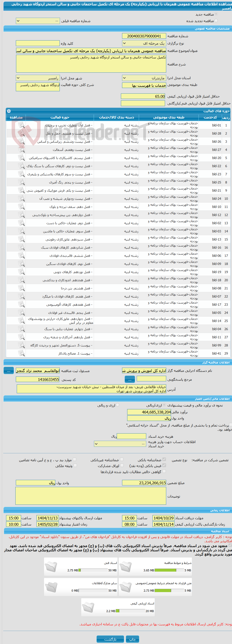Viewport: 232px width, 644px height.
Task: Click the مشاهده column header
Action: pyautogui.click(x=16, y=117)
